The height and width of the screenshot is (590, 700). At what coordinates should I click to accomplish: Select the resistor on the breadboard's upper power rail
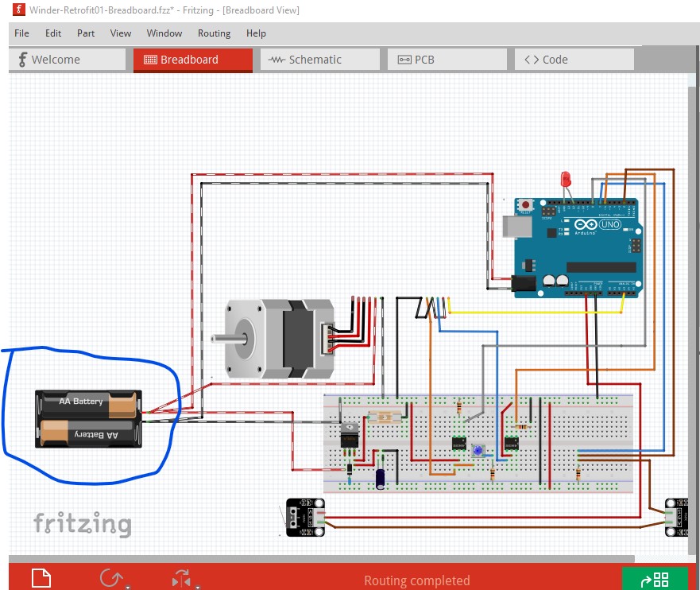[459, 407]
